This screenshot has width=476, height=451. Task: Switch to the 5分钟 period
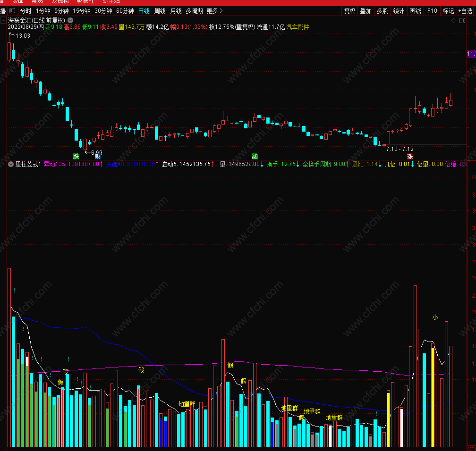pos(61,11)
